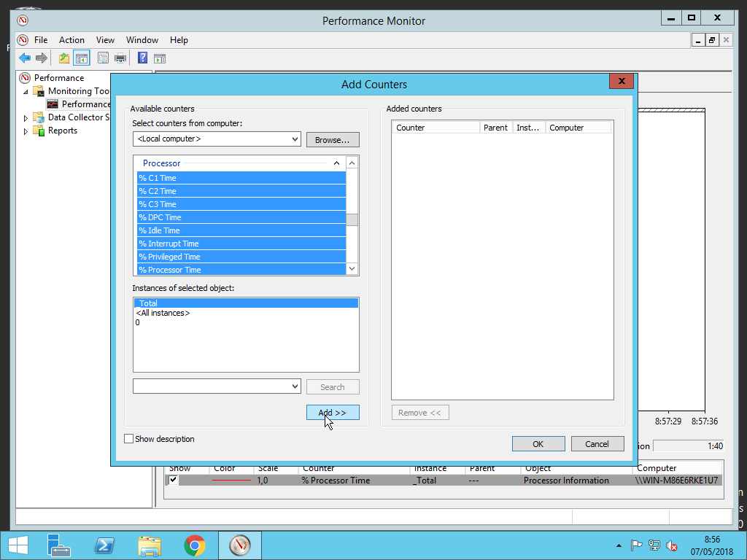Click the counter list scrollbar thumb
Screen dimensions: 747x560
click(x=352, y=220)
